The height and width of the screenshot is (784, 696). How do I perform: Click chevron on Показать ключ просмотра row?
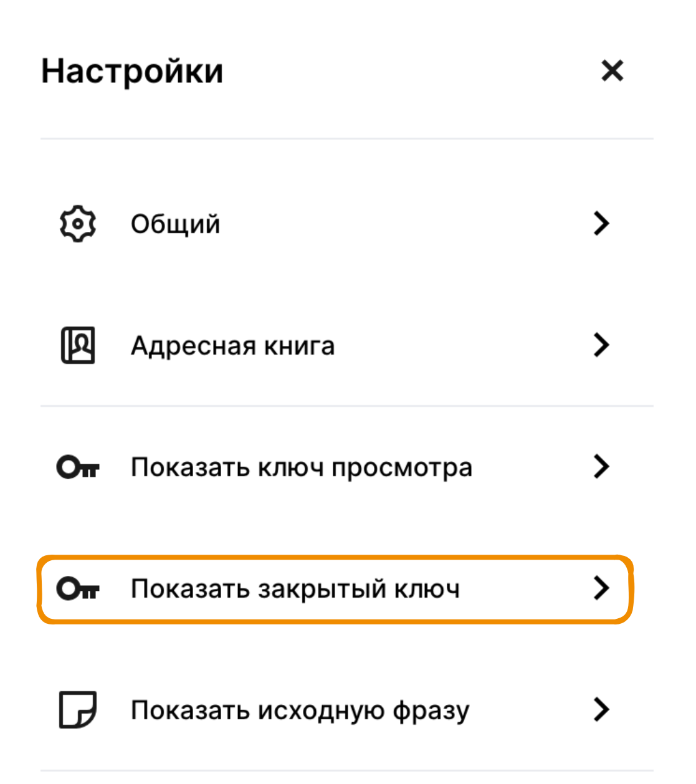[x=601, y=466]
